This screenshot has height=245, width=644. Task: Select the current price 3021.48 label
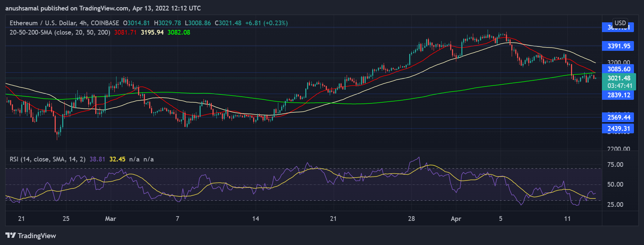[618, 78]
